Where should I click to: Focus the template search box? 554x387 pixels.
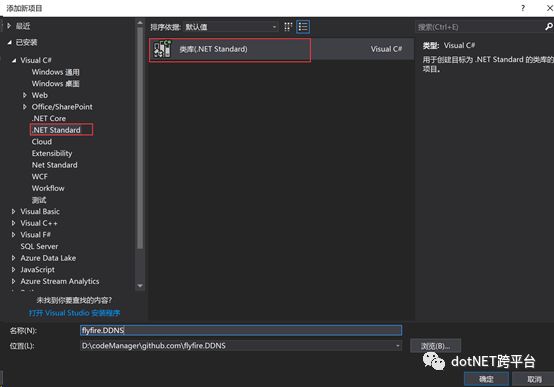pos(480,27)
